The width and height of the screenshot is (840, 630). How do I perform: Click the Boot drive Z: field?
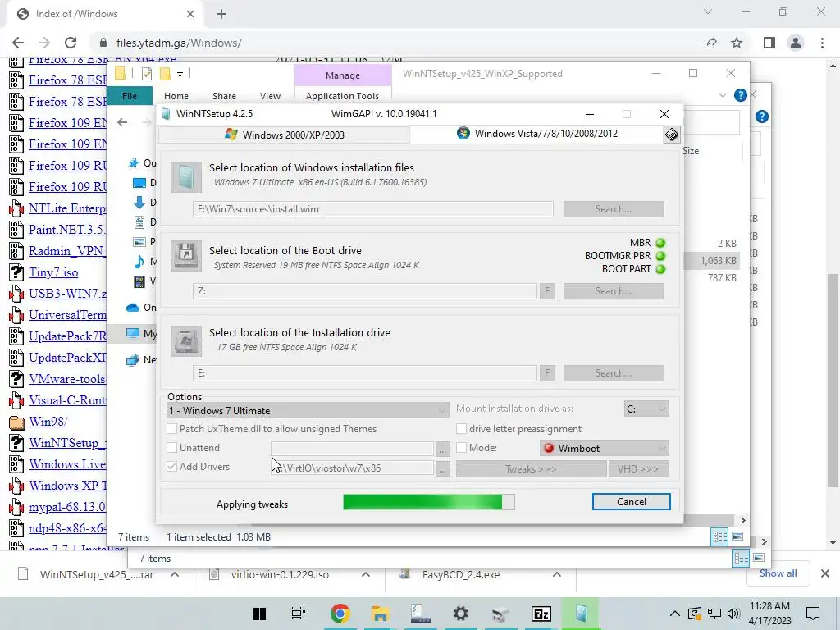[x=365, y=291]
